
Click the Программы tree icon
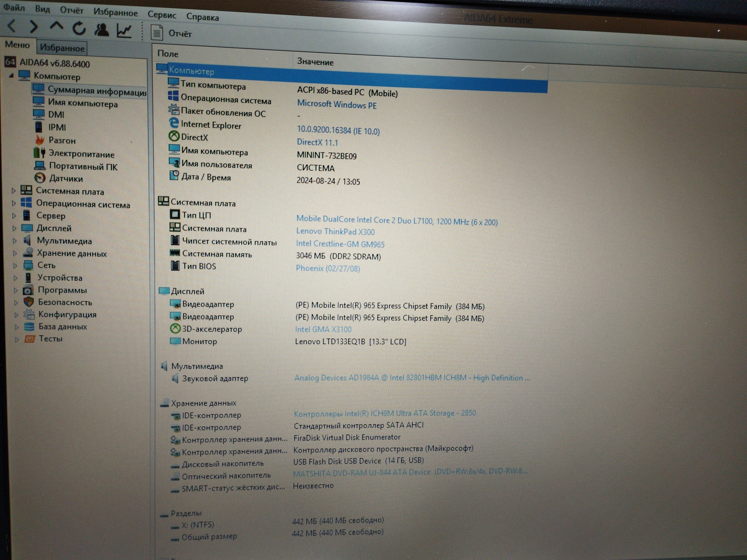[x=28, y=290]
